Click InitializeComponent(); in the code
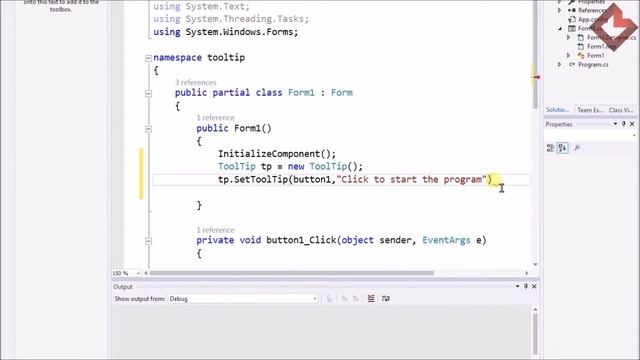Viewport: 640px width, 360px height. click(x=277, y=154)
